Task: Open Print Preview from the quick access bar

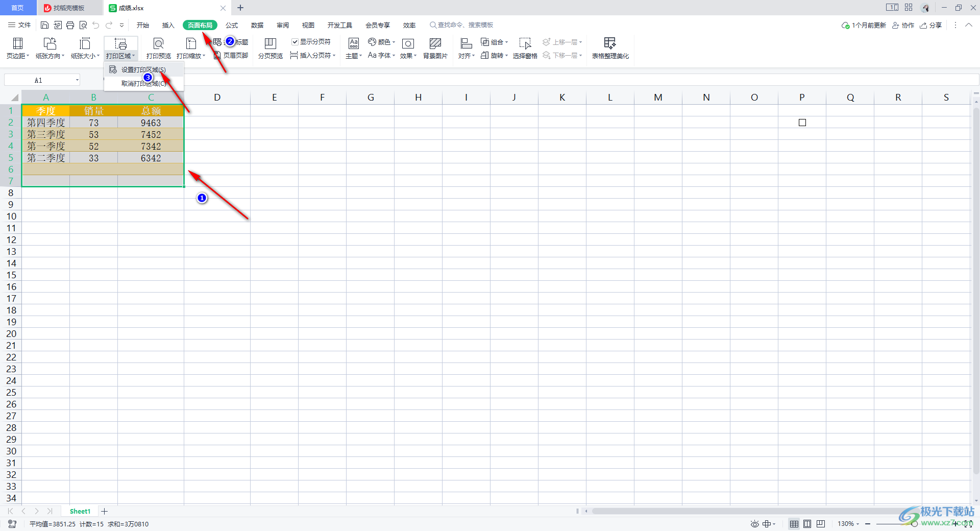Action: point(83,25)
